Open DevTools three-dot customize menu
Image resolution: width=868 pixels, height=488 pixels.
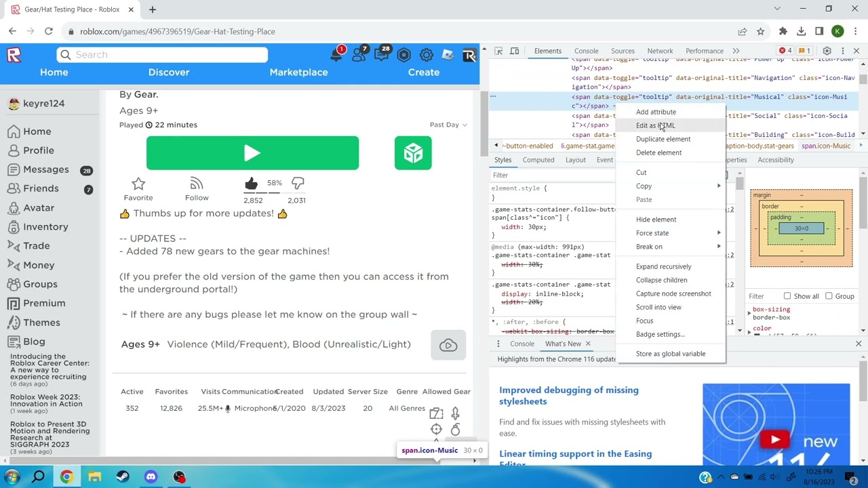click(x=843, y=51)
